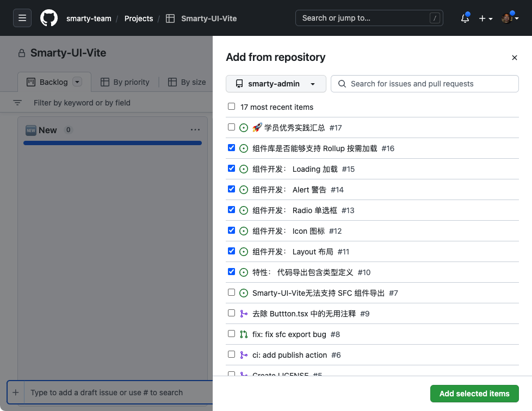Click the GitHub logo icon
The height and width of the screenshot is (411, 532).
coord(49,18)
